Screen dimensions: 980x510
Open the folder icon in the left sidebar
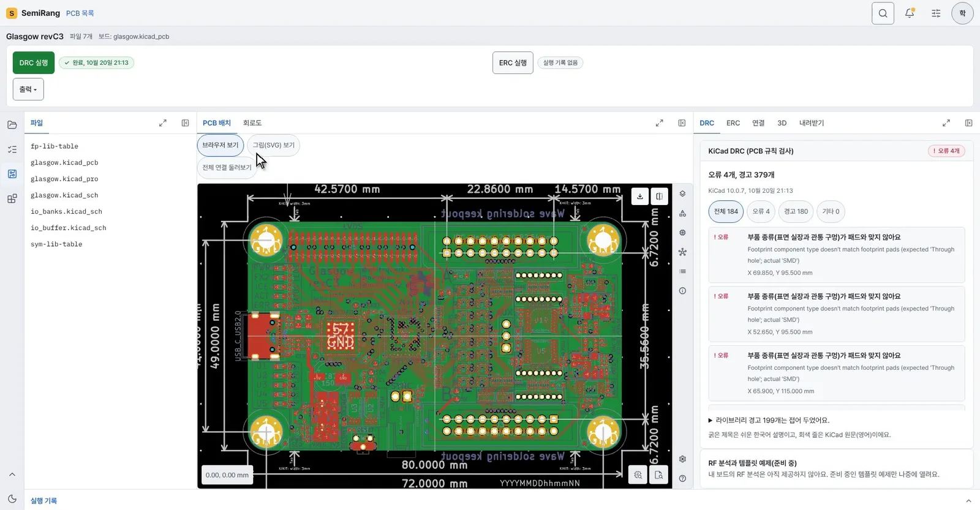pos(12,125)
